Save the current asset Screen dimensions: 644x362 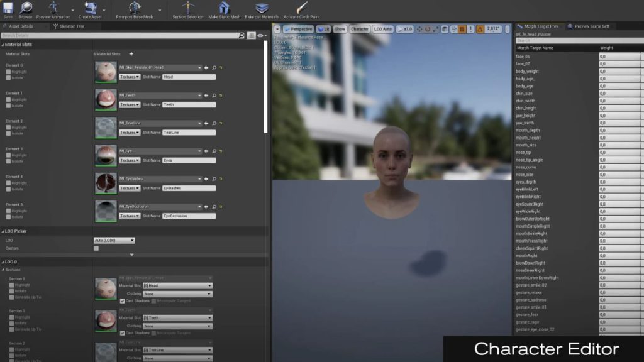8,9
